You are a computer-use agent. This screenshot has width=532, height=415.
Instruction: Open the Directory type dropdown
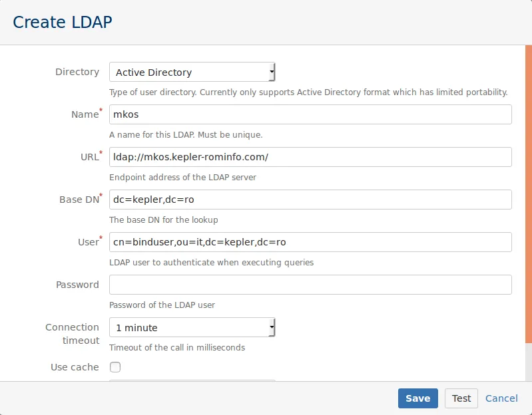click(192, 72)
